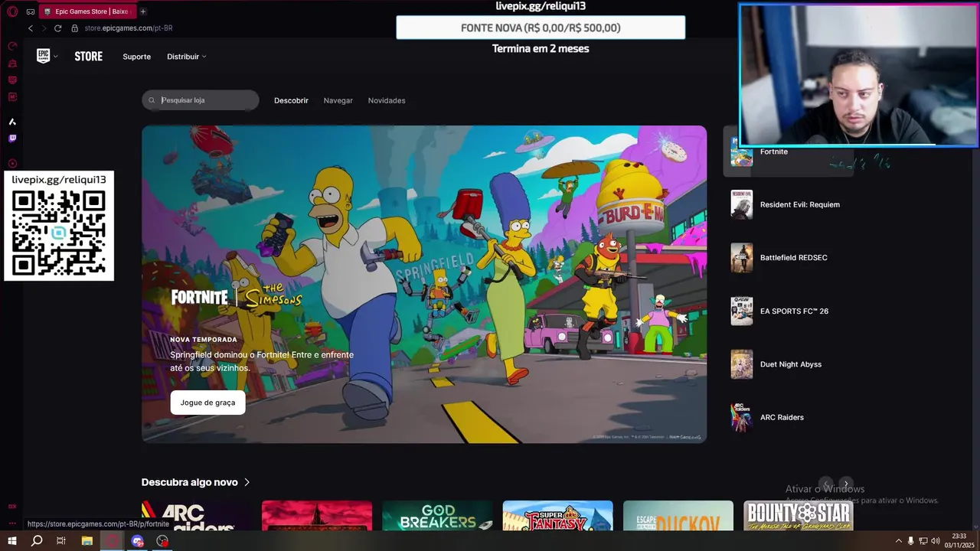Go back with the browser back arrow
Screen dimensions: 980x551
click(31, 28)
